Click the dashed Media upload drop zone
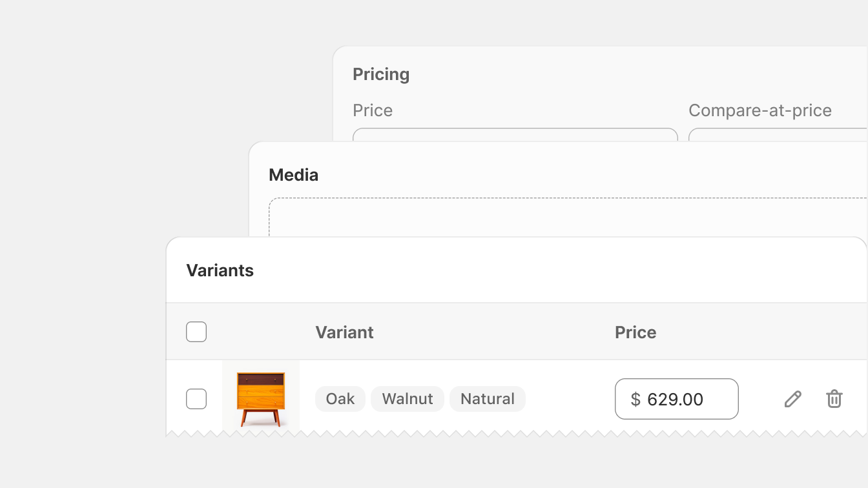 pyautogui.click(x=568, y=217)
